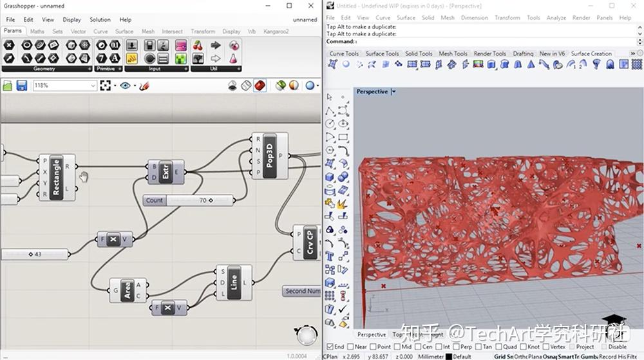Open the unnamed document selector in Grasshopper
This screenshot has width=644, height=360.
[305, 20]
